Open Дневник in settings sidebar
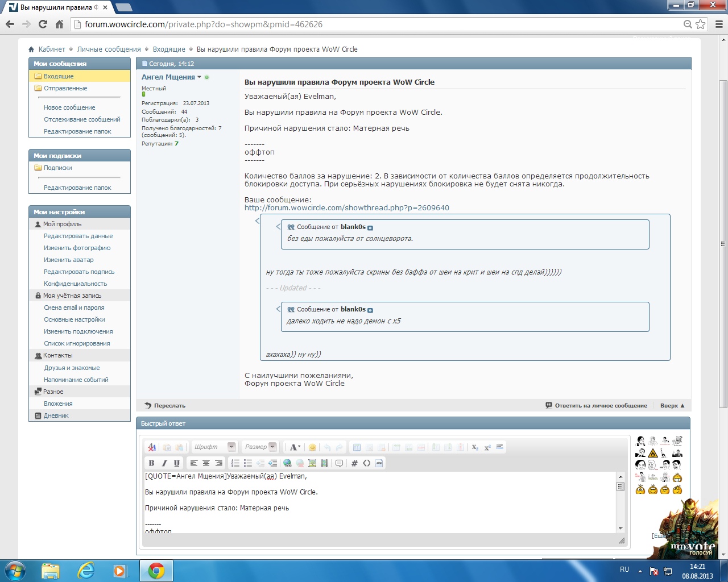This screenshot has width=728, height=582. pos(56,415)
